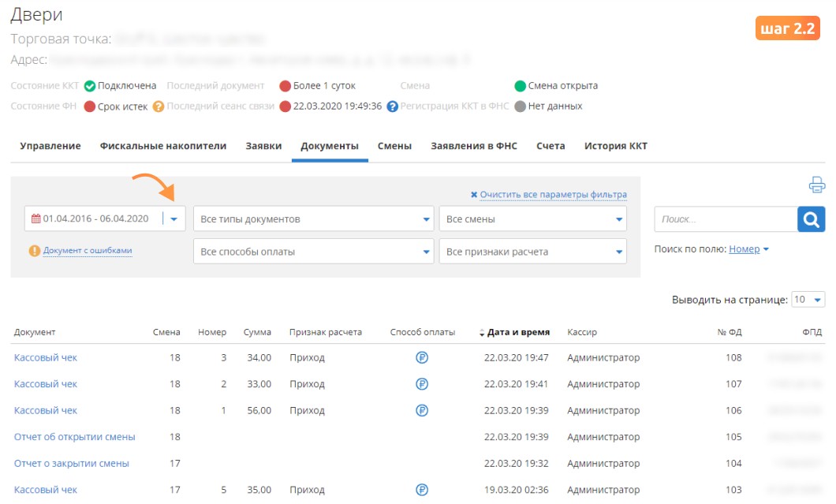This screenshot has height=504, width=836.
Task: Click the orange warning icon by Документ с ошибками
Action: click(x=35, y=251)
